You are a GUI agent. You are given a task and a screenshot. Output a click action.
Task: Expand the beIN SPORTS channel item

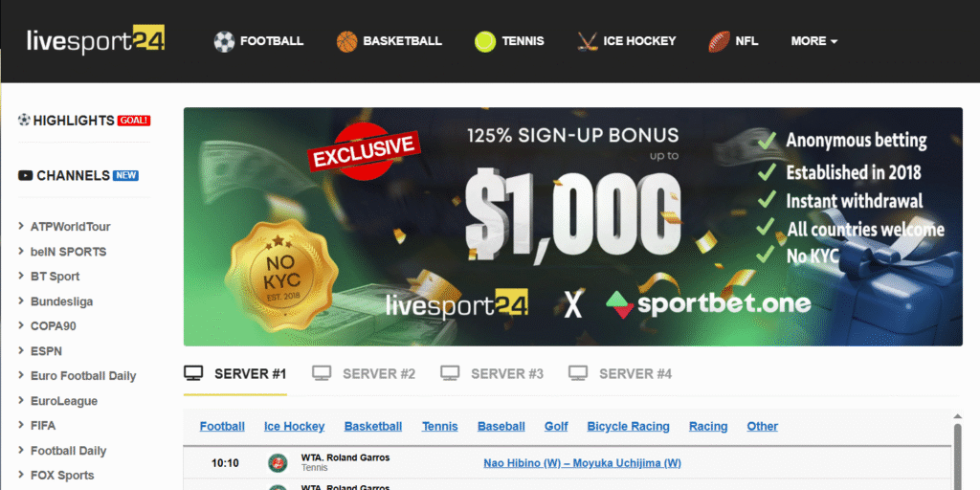click(62, 252)
